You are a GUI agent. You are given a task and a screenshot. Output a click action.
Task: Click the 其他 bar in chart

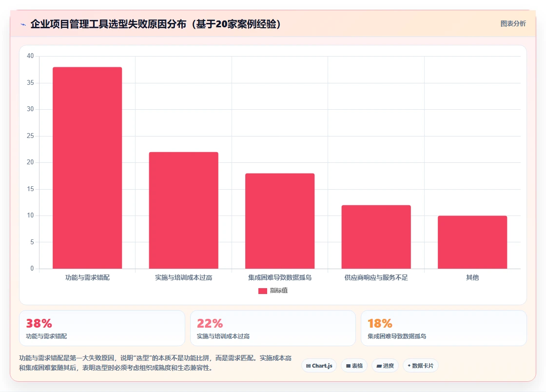[472, 242]
